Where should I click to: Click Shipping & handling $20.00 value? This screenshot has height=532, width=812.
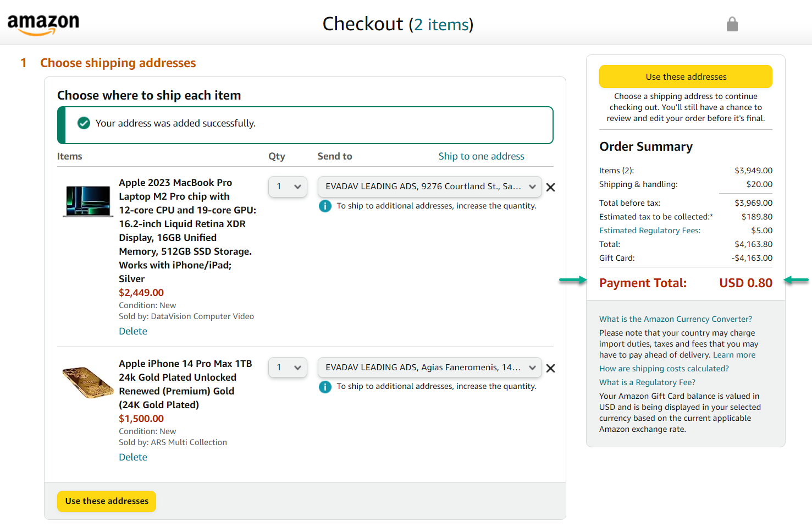[759, 184]
